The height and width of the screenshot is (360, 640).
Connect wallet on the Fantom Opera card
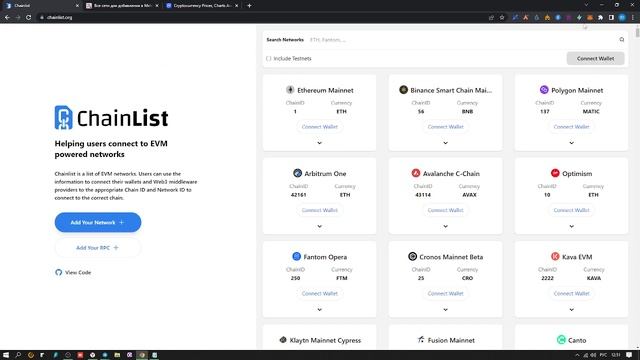coord(320,293)
